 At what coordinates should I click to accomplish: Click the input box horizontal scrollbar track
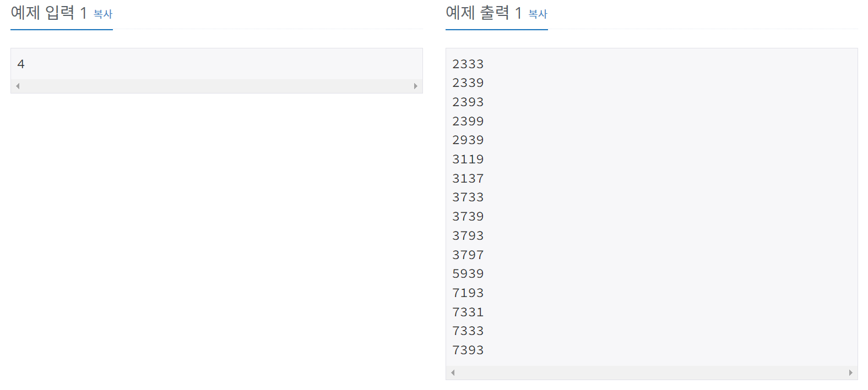pos(216,86)
